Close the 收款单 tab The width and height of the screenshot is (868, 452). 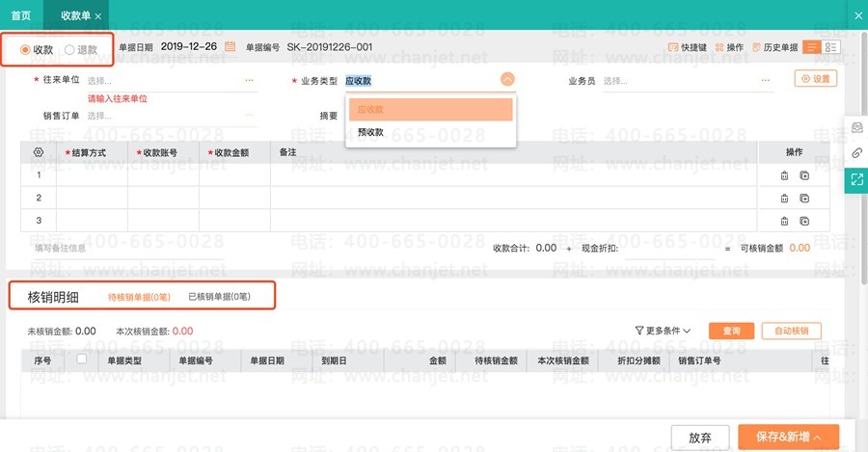tap(98, 16)
